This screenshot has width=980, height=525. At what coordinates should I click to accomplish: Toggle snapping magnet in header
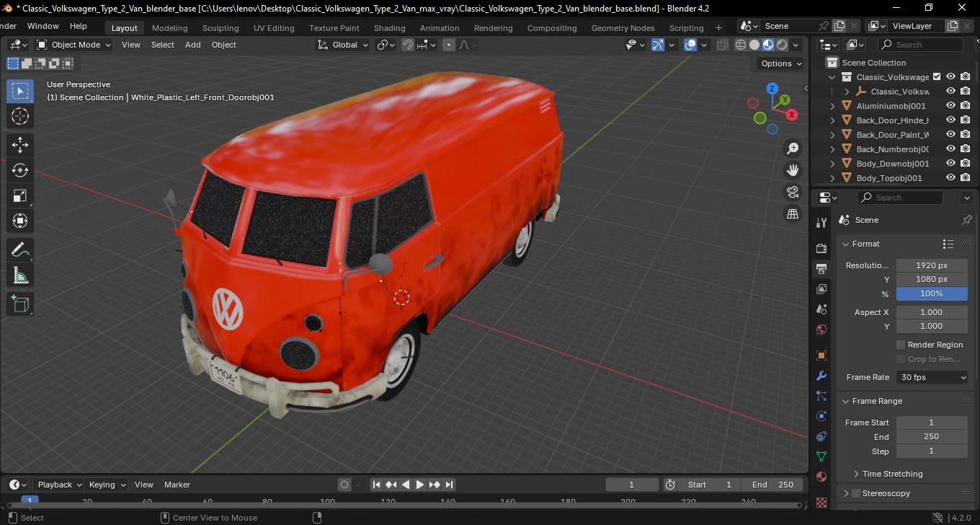[x=408, y=45]
